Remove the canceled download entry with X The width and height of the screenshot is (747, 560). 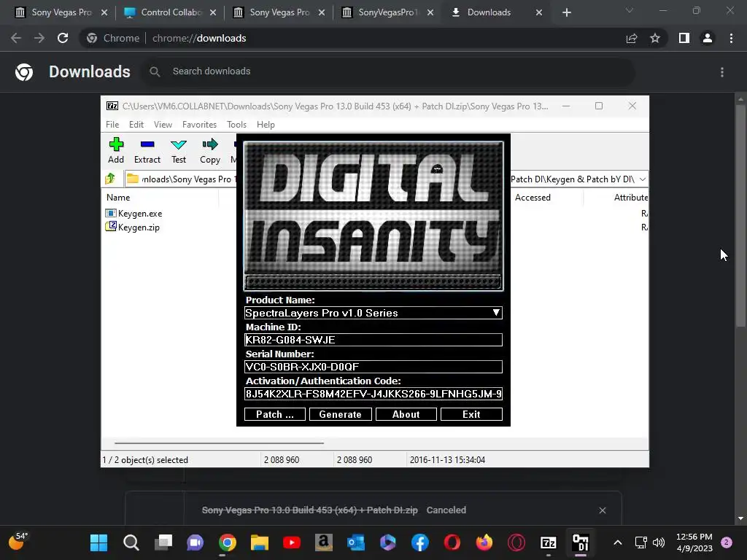pyautogui.click(x=603, y=510)
